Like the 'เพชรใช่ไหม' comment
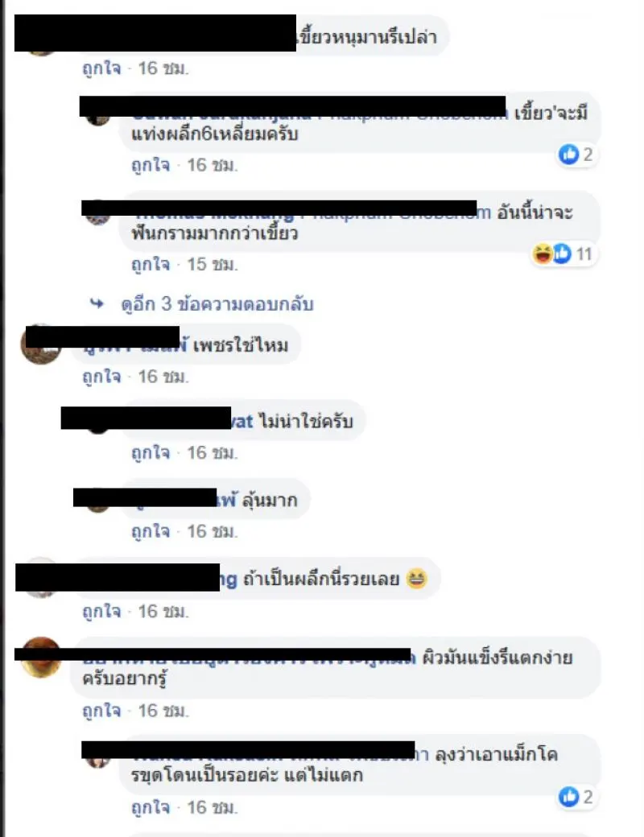 (x=101, y=377)
